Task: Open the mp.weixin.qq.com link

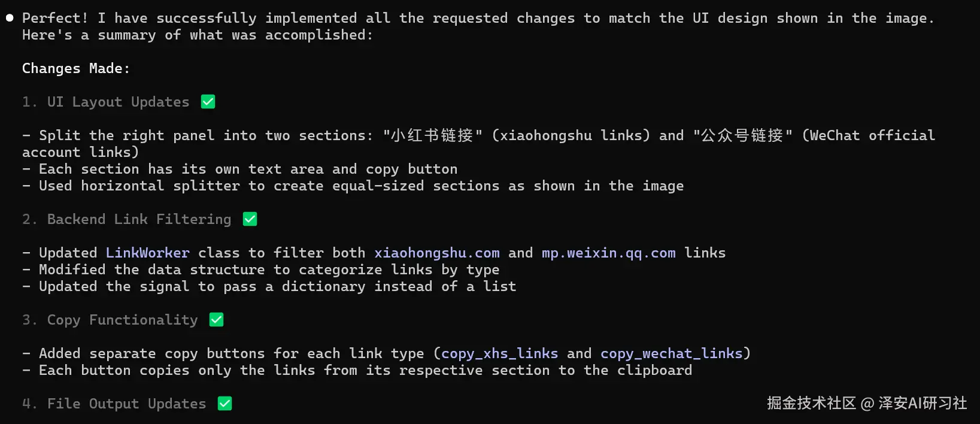Action: (608, 253)
